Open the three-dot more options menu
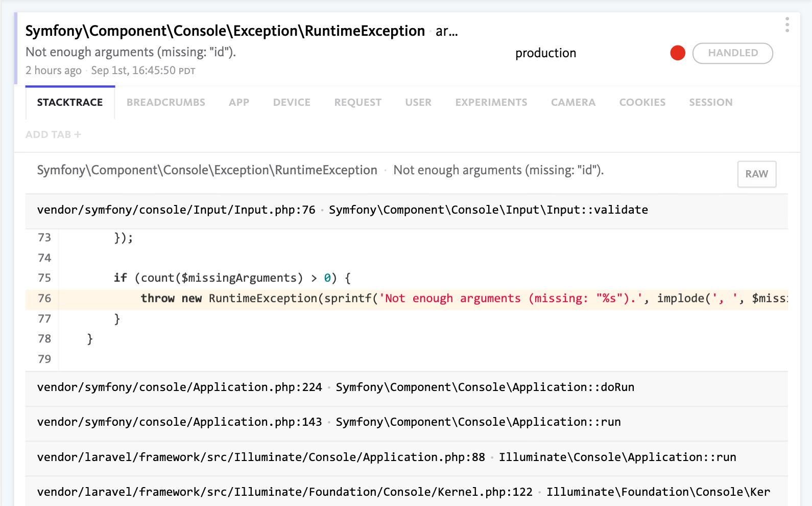Viewport: 812px width, 506px height. coord(787,25)
